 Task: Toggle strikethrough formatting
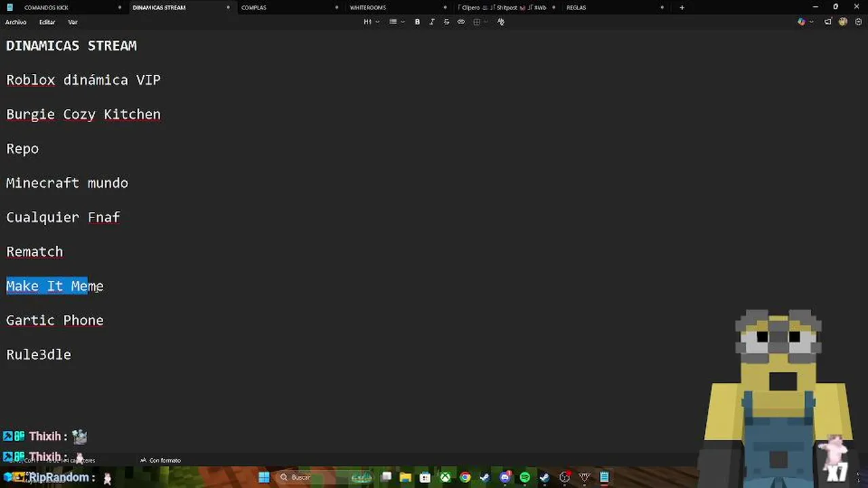(x=446, y=22)
